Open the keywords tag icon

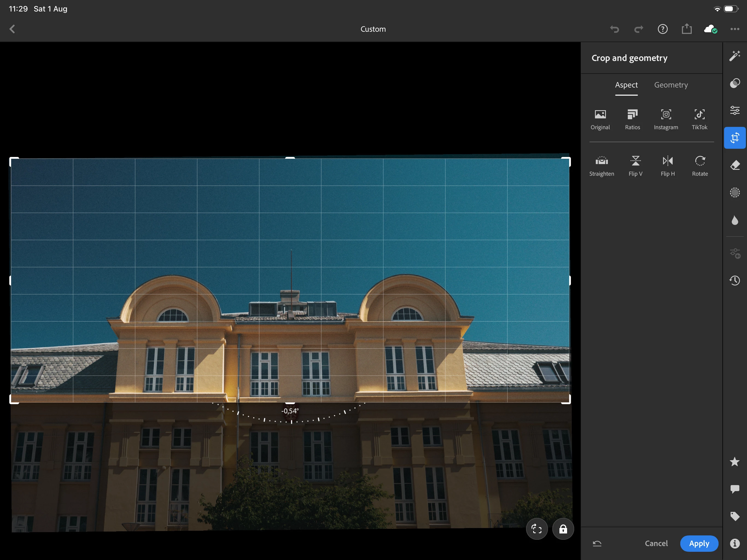[734, 516]
